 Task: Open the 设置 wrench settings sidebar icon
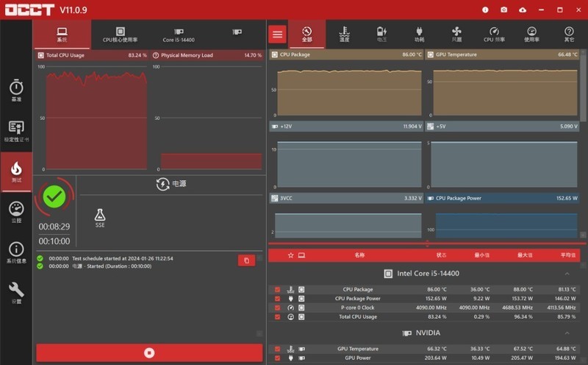(x=16, y=293)
